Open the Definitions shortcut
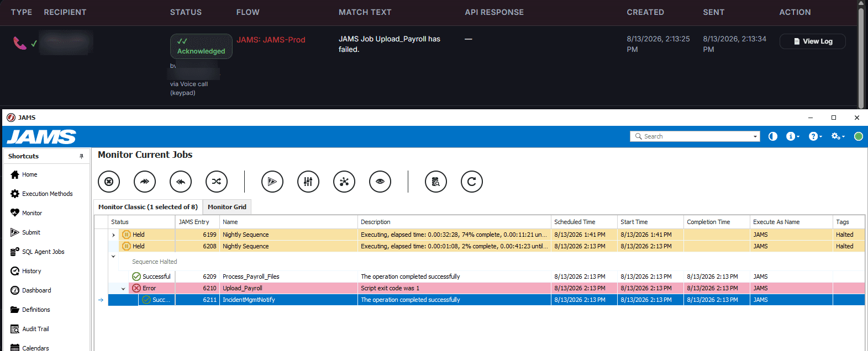 coord(30,310)
